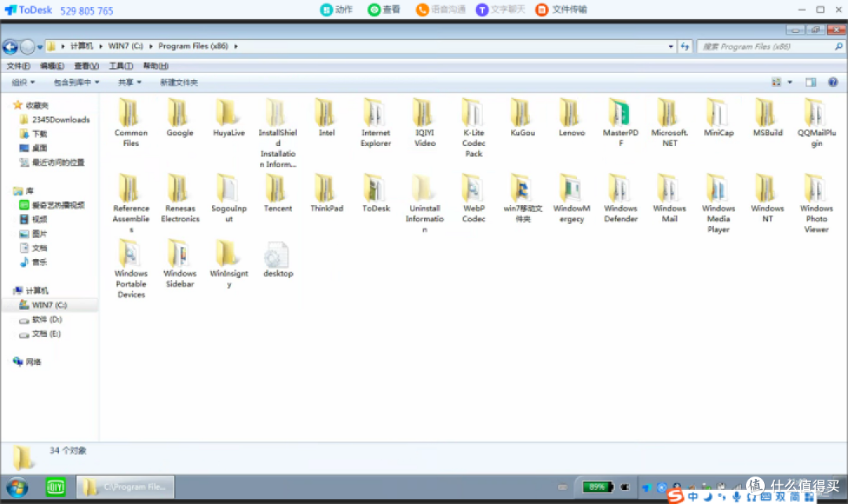Select 文档 (E:) drive in sidebar

tap(40, 334)
